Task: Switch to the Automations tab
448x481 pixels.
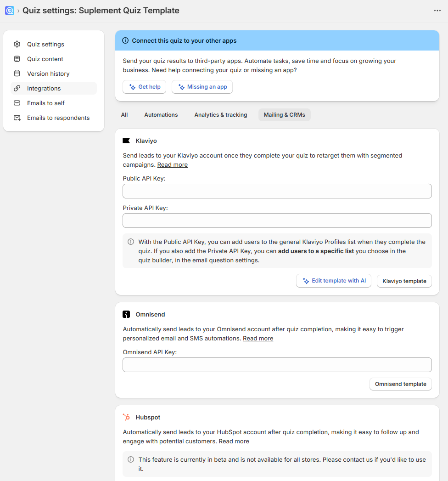Action: coord(161,115)
